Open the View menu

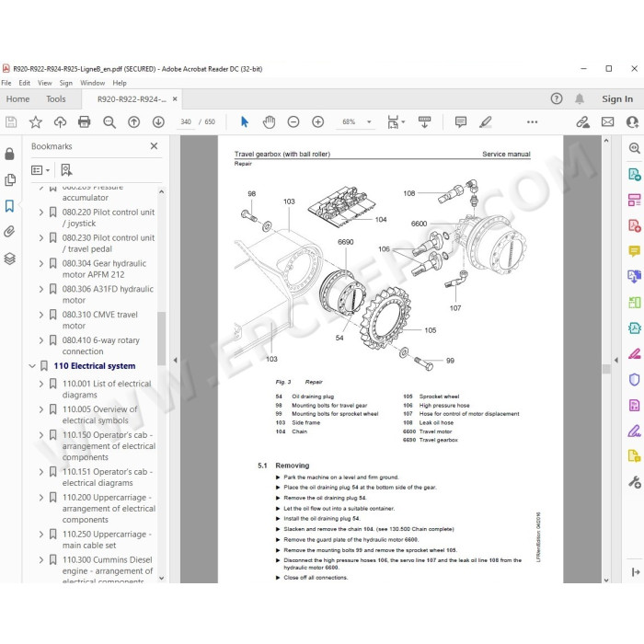[x=45, y=83]
